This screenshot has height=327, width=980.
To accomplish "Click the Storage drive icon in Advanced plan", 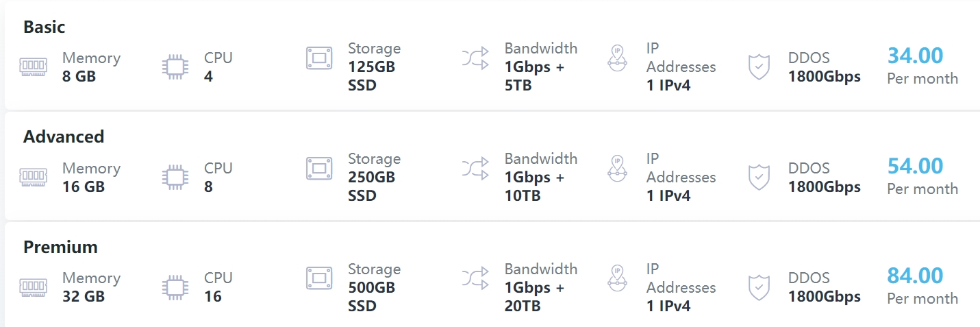I will [x=319, y=168].
